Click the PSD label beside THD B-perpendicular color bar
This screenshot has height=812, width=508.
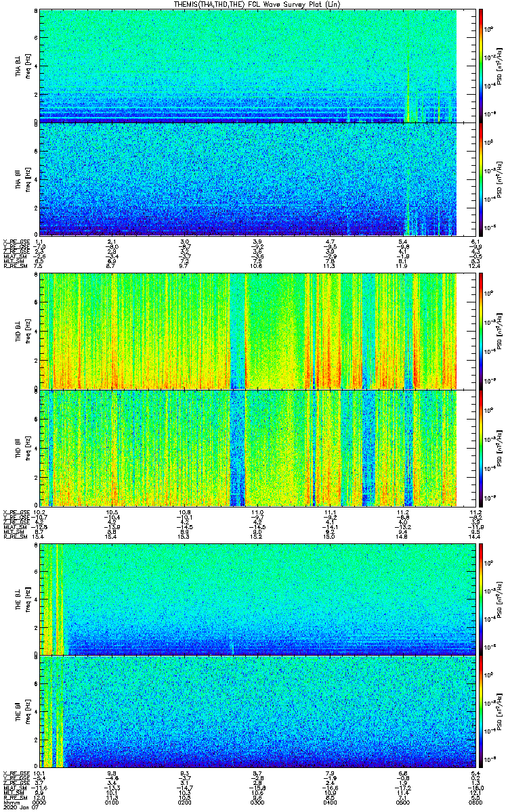[x=499, y=332]
